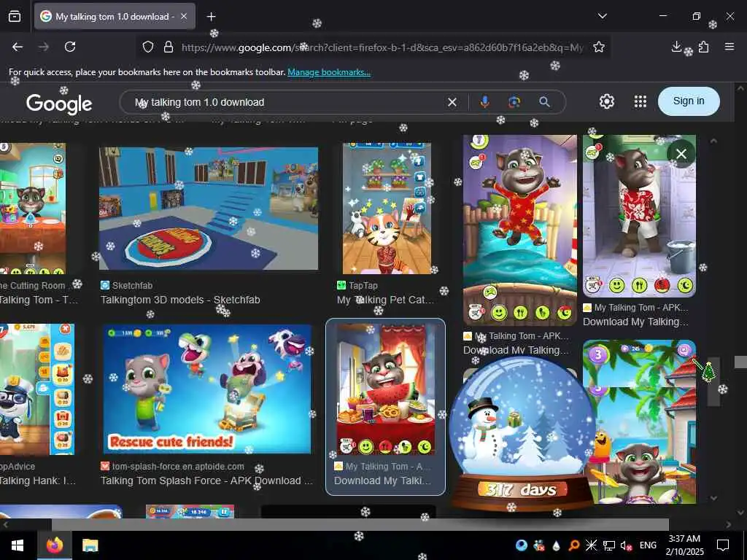This screenshot has height=560, width=747.
Task: Open Tom in Hawaiian shirt preview image
Action: (x=639, y=216)
